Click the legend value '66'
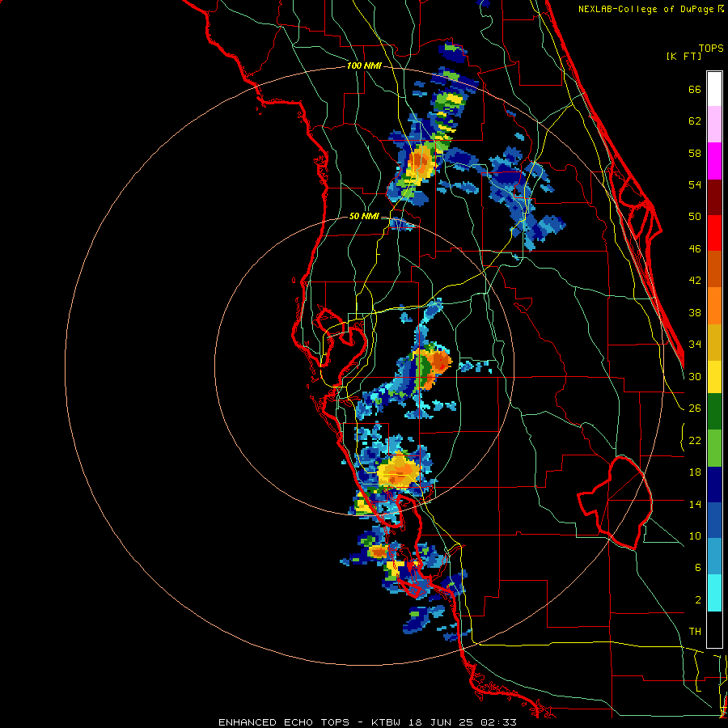728x728 pixels. pos(695,89)
